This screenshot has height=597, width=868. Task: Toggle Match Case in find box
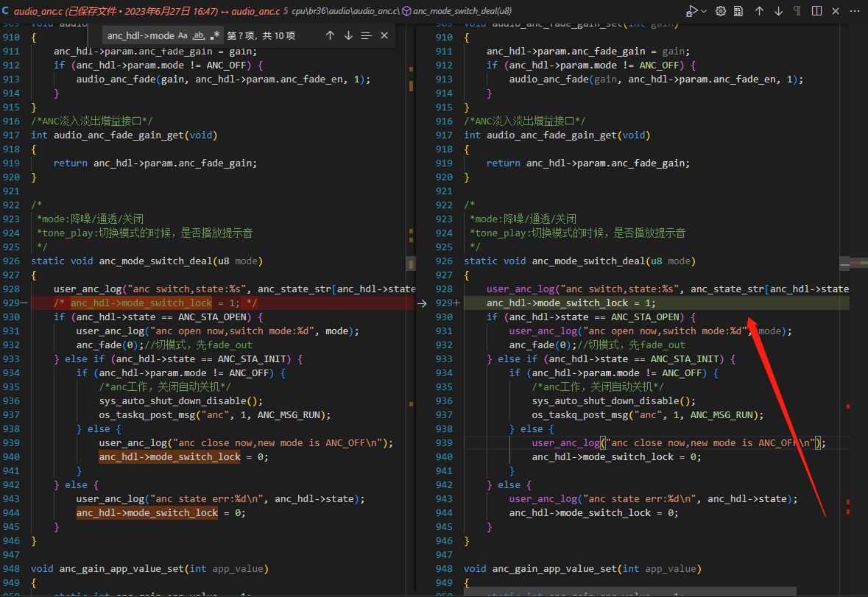click(x=183, y=35)
